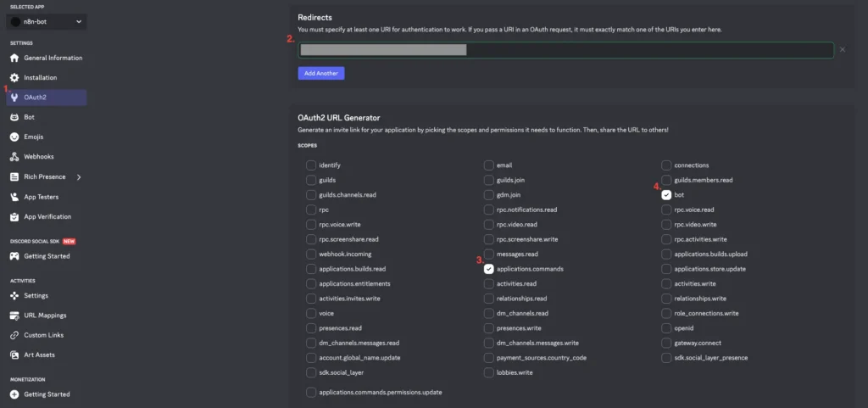This screenshot has height=408, width=868.
Task: Open the URL Mappings page
Action: (x=47, y=316)
